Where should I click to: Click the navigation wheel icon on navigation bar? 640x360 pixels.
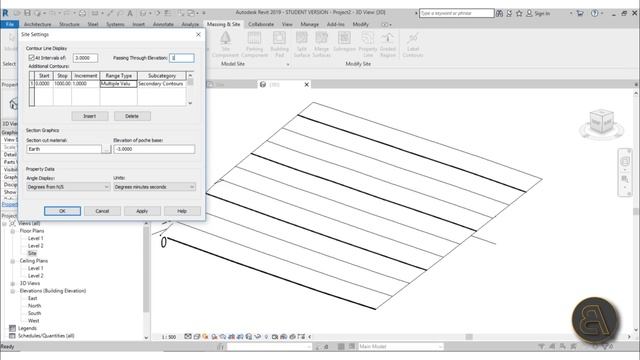click(x=625, y=161)
